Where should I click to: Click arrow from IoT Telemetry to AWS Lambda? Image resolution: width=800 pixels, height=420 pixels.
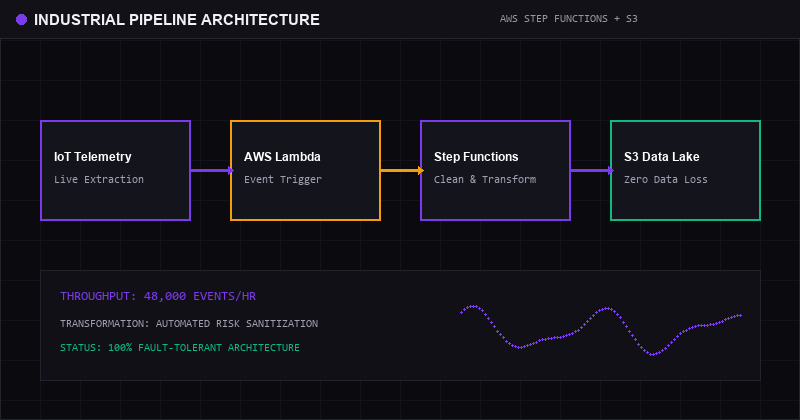coord(212,170)
